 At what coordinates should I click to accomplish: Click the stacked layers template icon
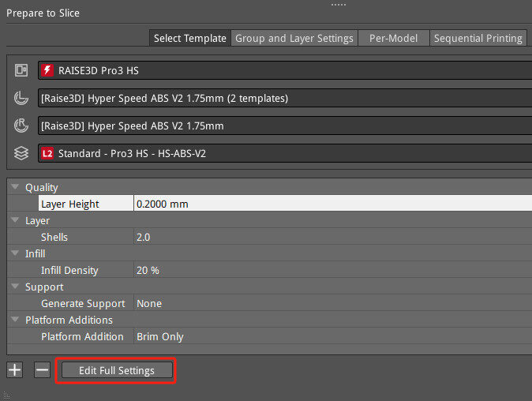click(21, 153)
